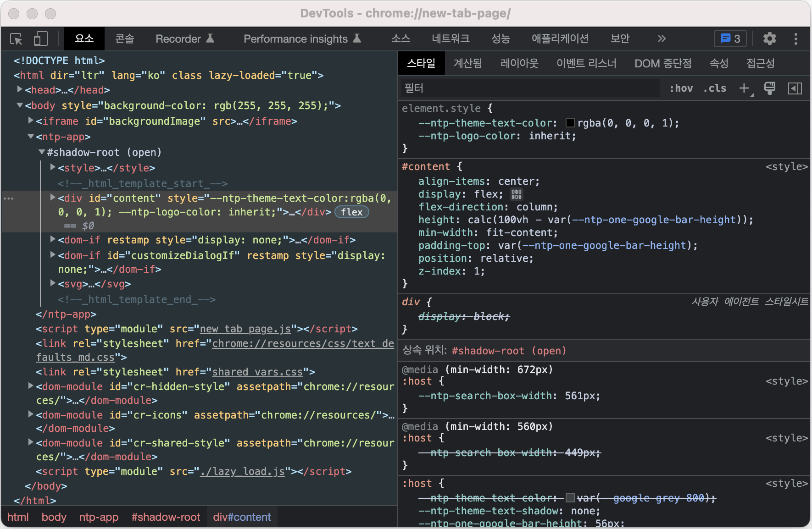The image size is (812, 529).
Task: Expand the cr-icons dom-module node
Action: coord(31,414)
